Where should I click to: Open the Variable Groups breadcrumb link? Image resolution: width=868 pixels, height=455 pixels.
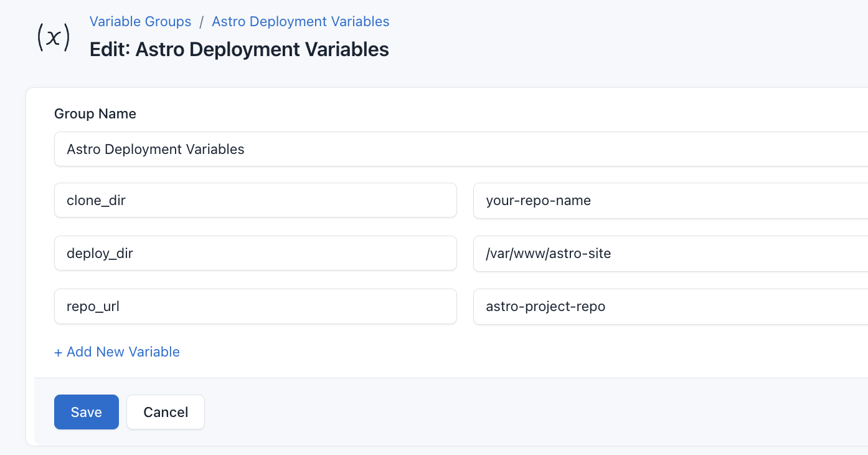click(x=140, y=21)
